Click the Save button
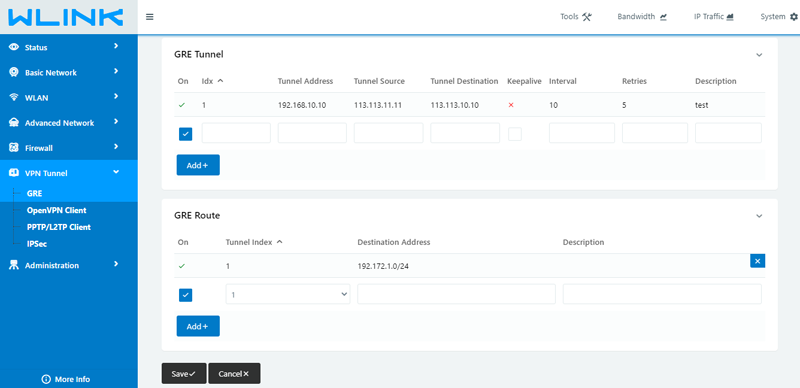800x388 pixels. [x=184, y=374]
